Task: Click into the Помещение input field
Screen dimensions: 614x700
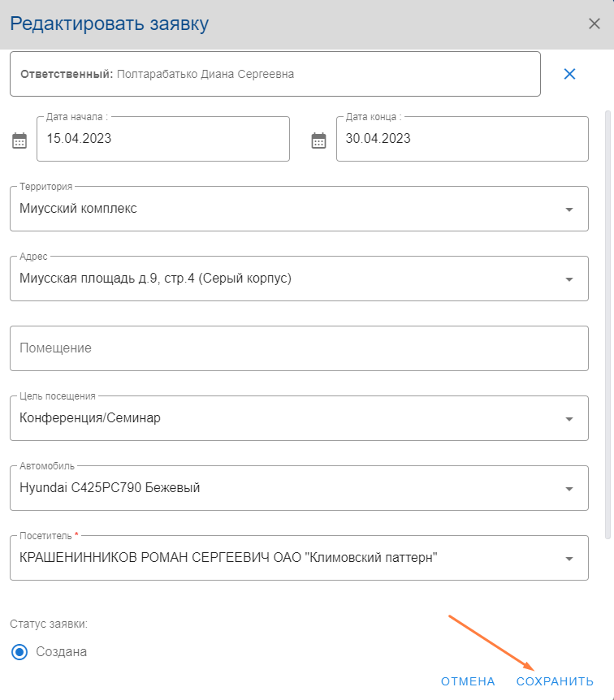Action: point(299,348)
